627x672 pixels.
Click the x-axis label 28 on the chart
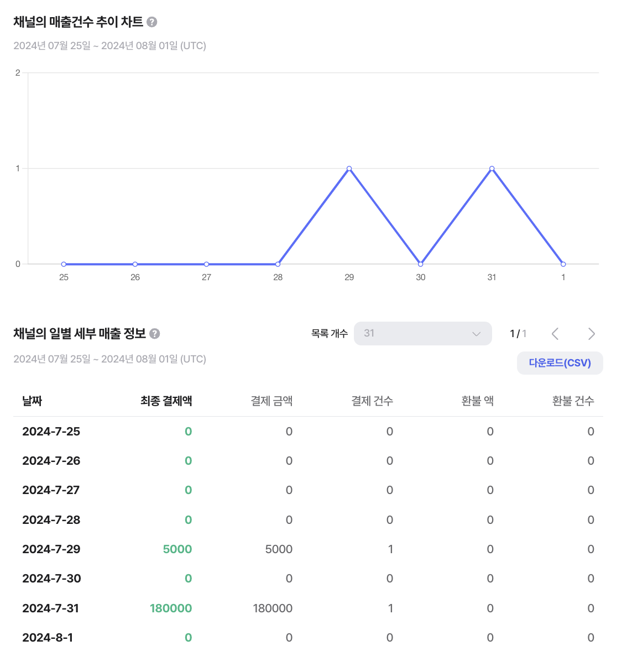(278, 277)
